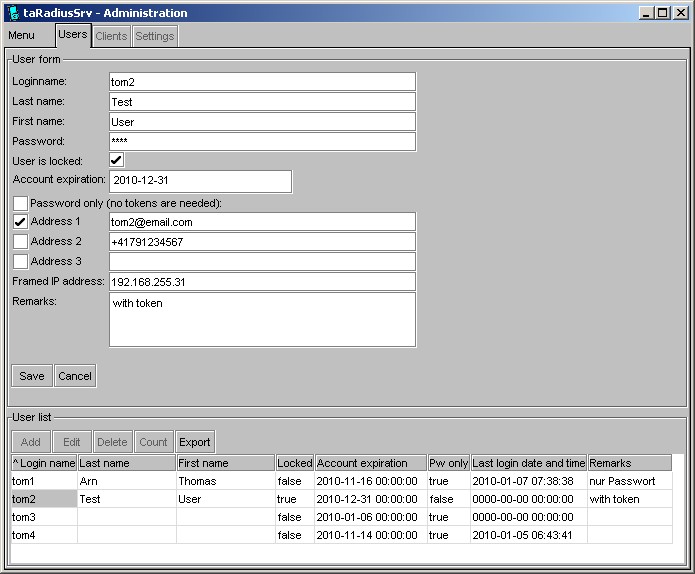
Task: Select the tom4 user row
Action: point(43,535)
